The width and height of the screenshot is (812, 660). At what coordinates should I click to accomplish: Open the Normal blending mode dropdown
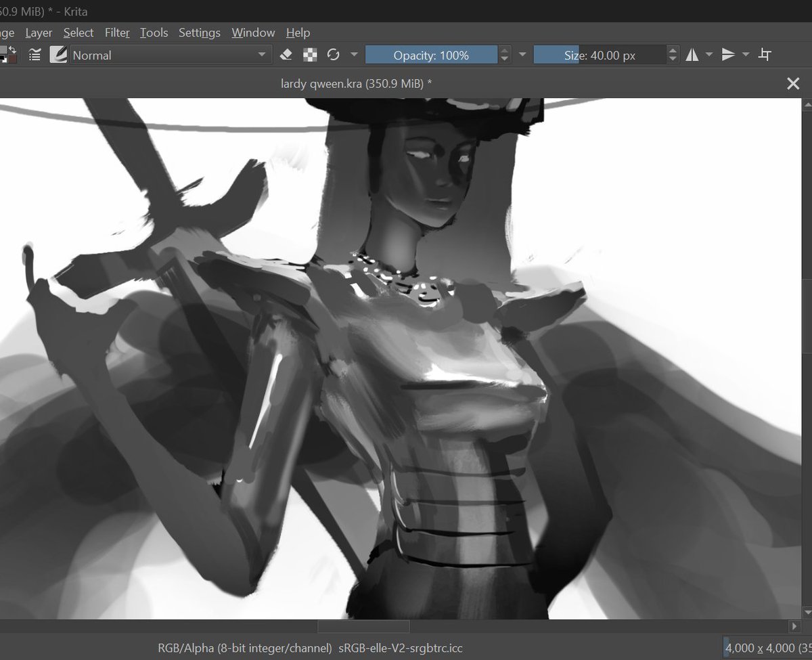coord(169,55)
